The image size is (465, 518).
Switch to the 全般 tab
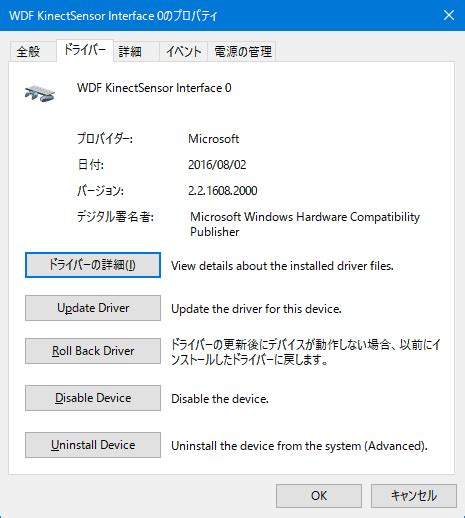point(33,52)
